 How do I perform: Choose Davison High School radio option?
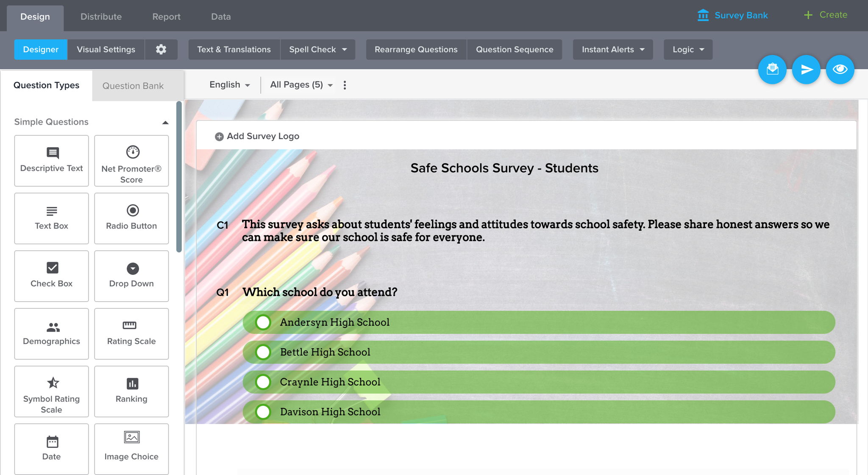263,412
